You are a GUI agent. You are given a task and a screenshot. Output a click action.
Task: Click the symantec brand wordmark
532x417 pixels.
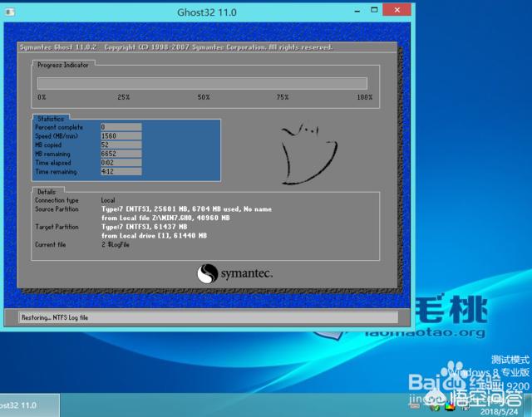[x=247, y=273]
